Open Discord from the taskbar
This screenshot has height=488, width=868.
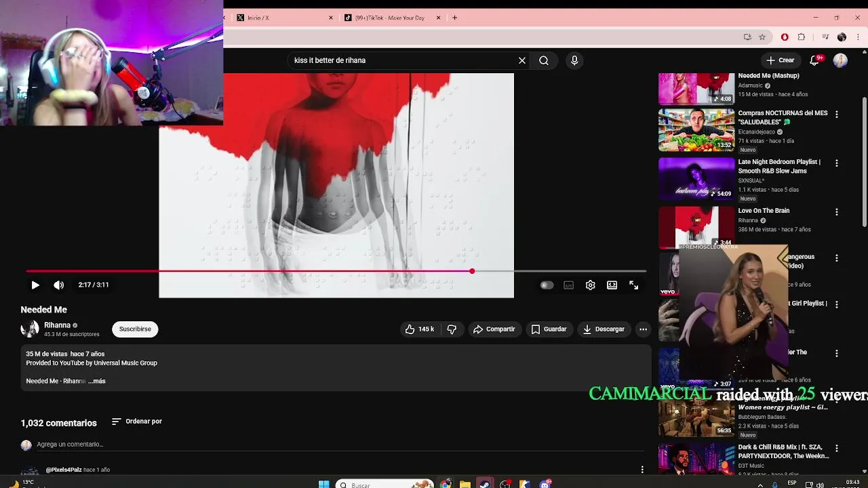coord(545,484)
